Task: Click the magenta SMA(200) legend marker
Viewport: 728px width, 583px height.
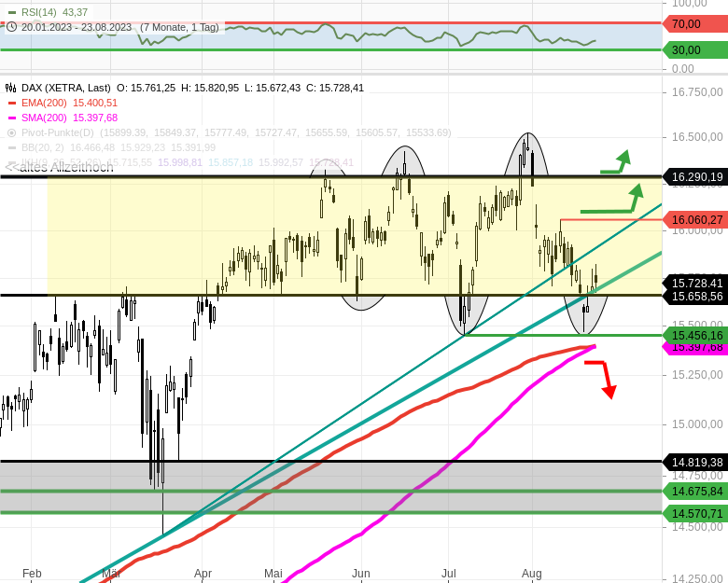Action: (x=11, y=118)
